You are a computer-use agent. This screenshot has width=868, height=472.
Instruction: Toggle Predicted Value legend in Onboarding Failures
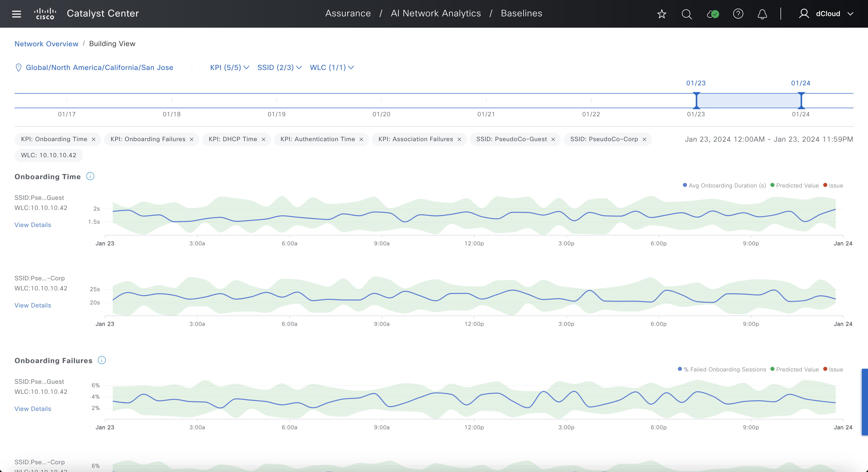tap(795, 370)
